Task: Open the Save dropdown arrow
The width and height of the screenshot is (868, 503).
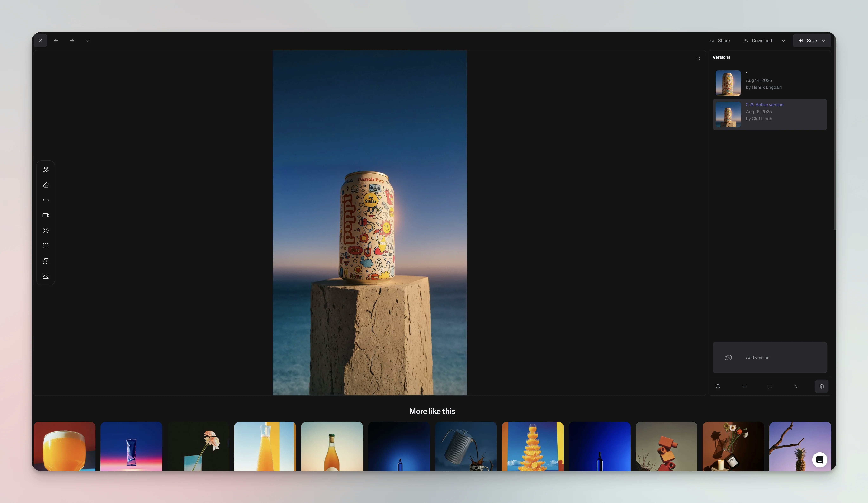Action: pyautogui.click(x=823, y=41)
